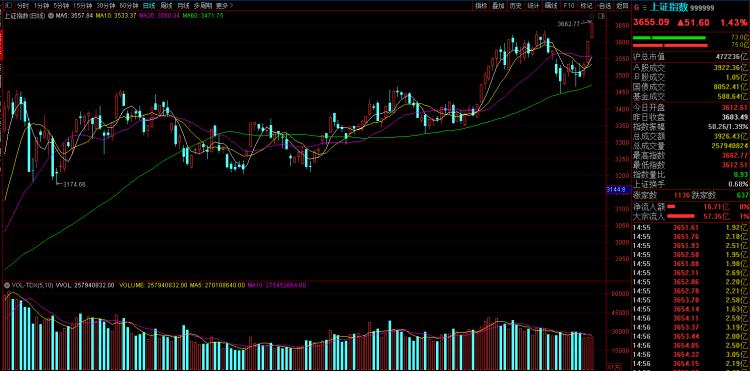Image resolution: width=750 pixels, height=371 pixels.
Task: Click the latest candlestick near 3662.77
Action: click(x=592, y=31)
